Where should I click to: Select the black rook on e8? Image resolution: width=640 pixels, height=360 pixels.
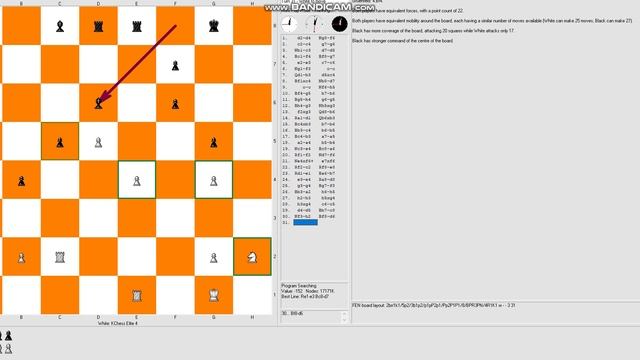pos(137,27)
